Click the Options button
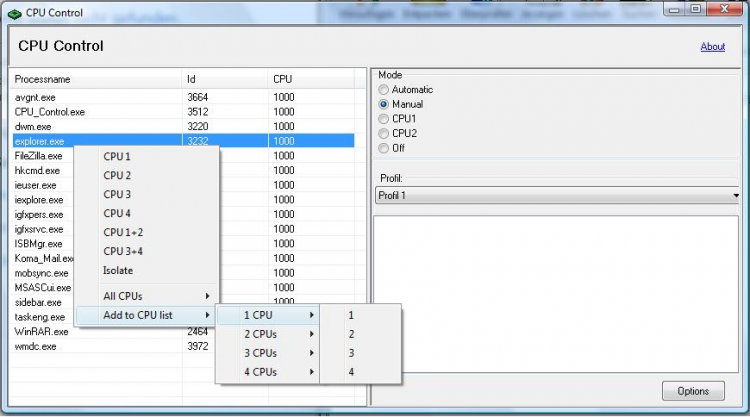The image size is (750, 417). [693, 391]
